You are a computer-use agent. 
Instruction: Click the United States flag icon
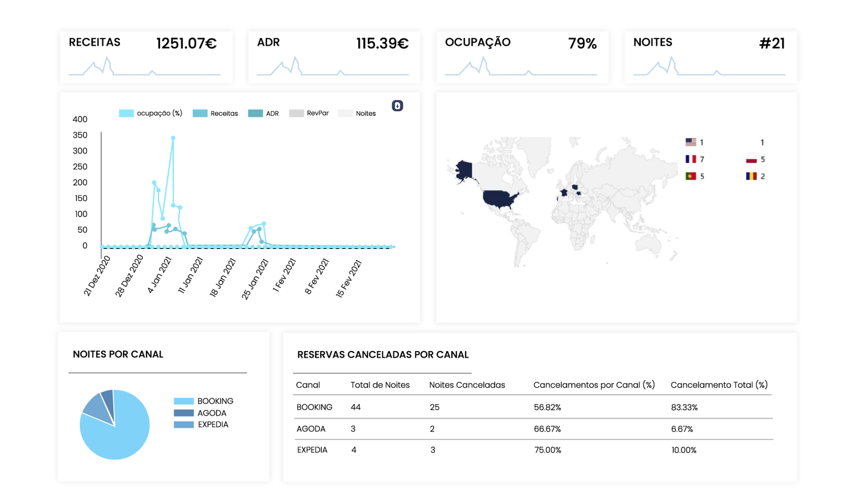tap(690, 142)
